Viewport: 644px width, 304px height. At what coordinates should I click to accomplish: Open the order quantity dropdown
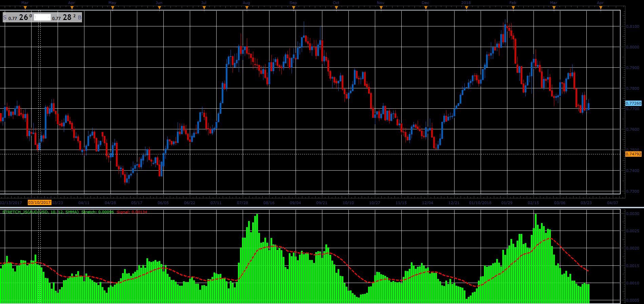tap(42, 17)
